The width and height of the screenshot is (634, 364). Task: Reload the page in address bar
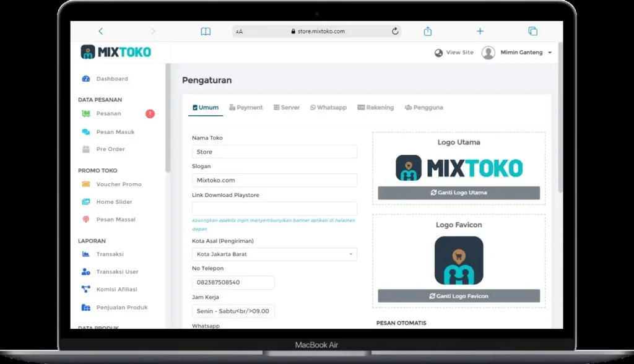coord(395,32)
